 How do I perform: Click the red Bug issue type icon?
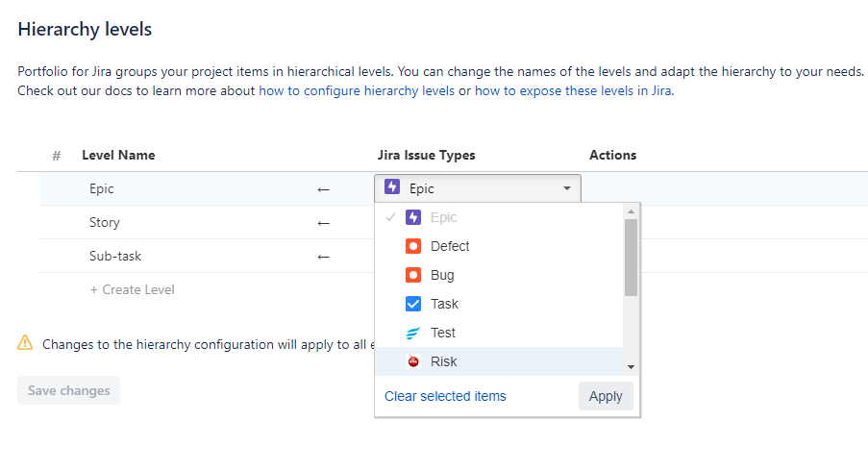tap(413, 275)
